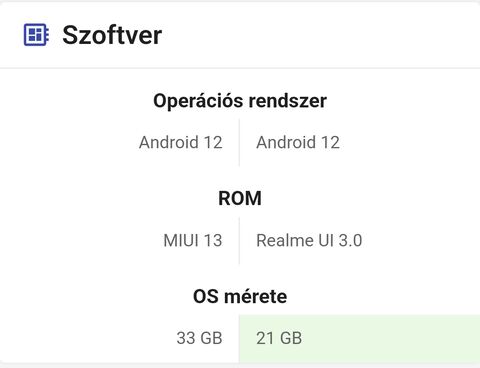Click the green highlighted cell background
480x368 pixels.
point(359,338)
